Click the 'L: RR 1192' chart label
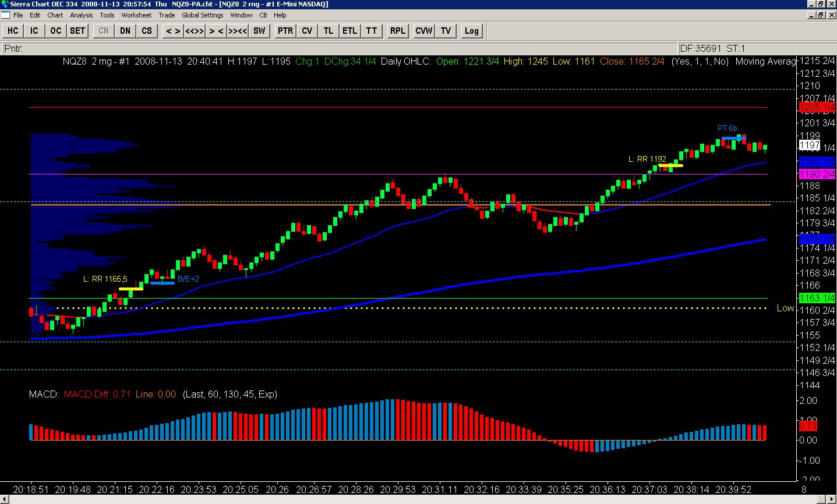837x504 pixels. [x=647, y=159]
